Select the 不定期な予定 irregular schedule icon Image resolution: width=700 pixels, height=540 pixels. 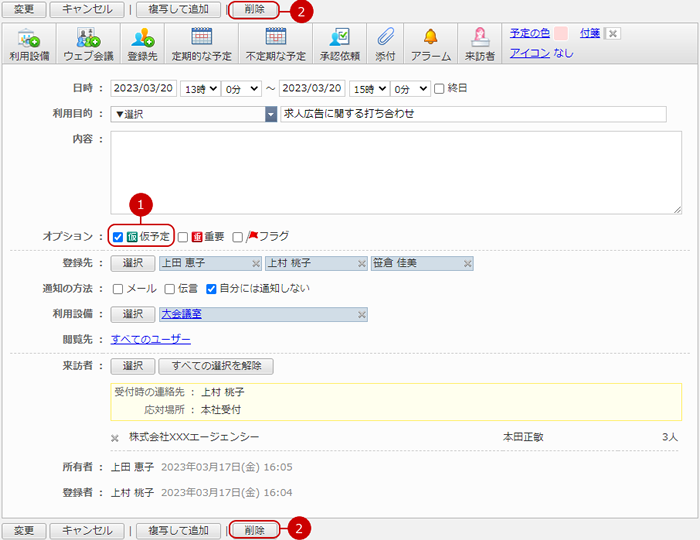(x=275, y=39)
